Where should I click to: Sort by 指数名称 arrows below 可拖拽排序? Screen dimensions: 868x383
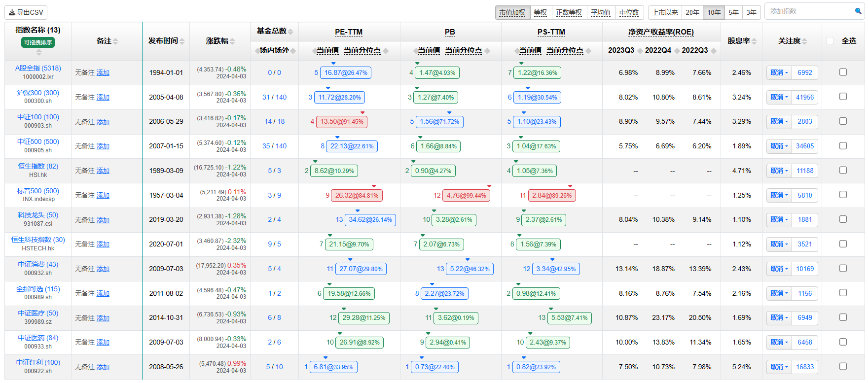pyautogui.click(x=38, y=52)
